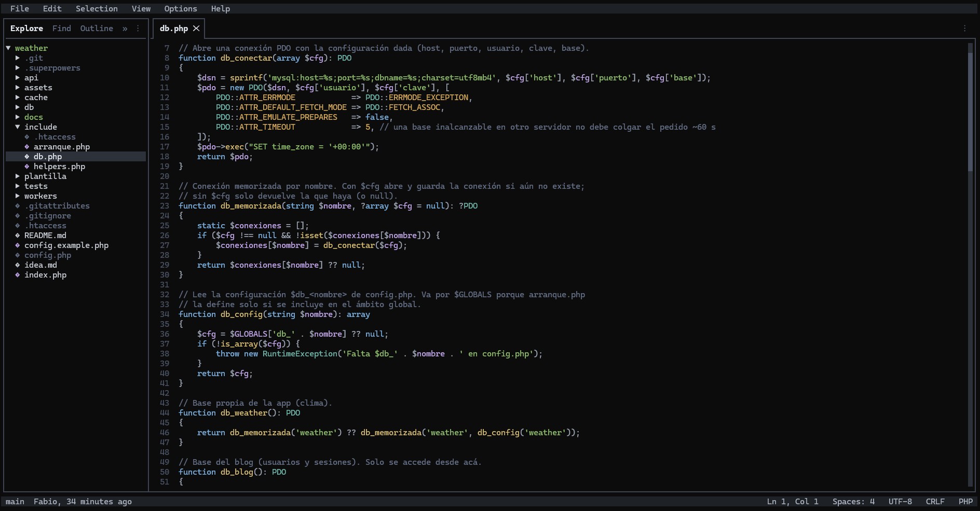This screenshot has width=980, height=511.
Task: Open the Help menu
Action: point(221,9)
